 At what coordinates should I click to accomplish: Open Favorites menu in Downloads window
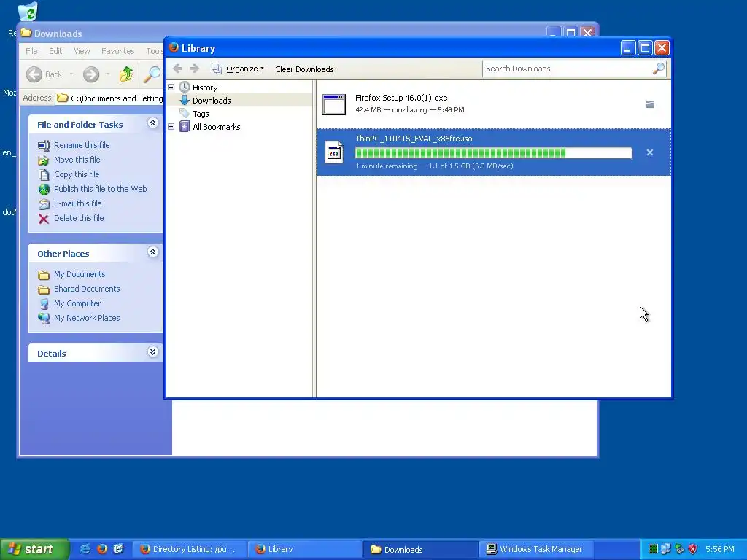point(117,51)
